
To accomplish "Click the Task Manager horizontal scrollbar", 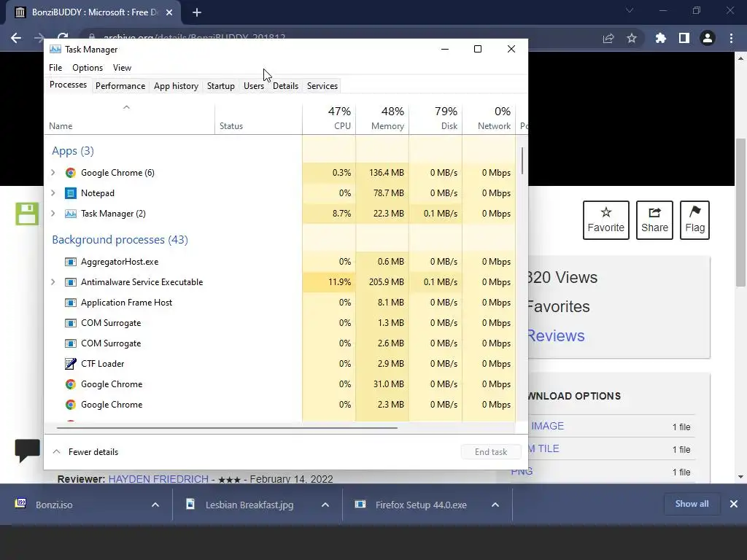I will 227,428.
